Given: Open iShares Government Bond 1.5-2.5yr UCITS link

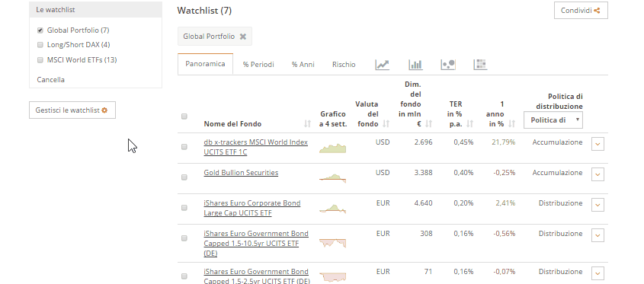Looking at the screenshot, I should 257,276.
